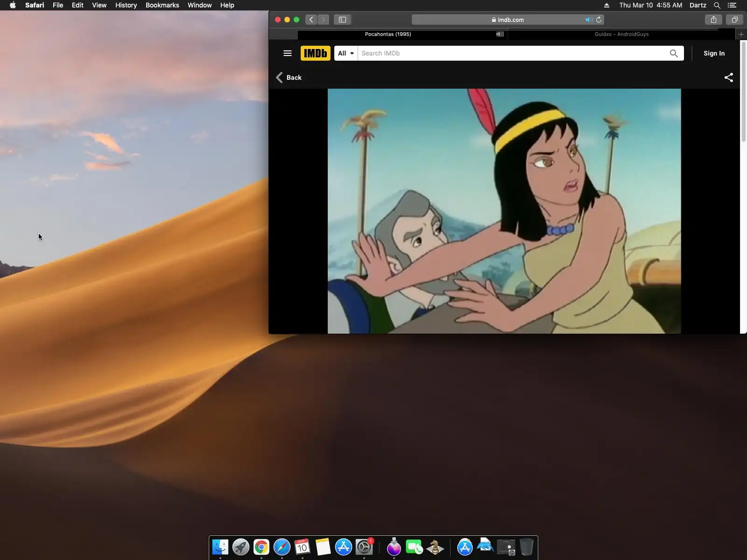Open the date and time menu
747x560 pixels.
pos(650,5)
